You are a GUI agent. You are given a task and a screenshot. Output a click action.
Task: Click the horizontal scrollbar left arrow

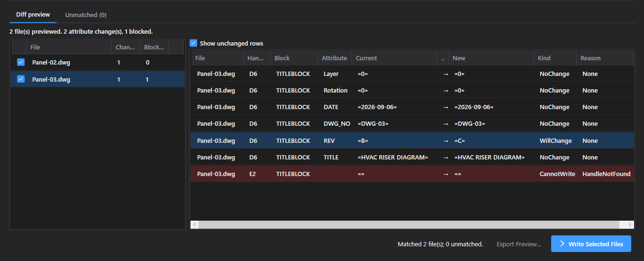click(195, 224)
